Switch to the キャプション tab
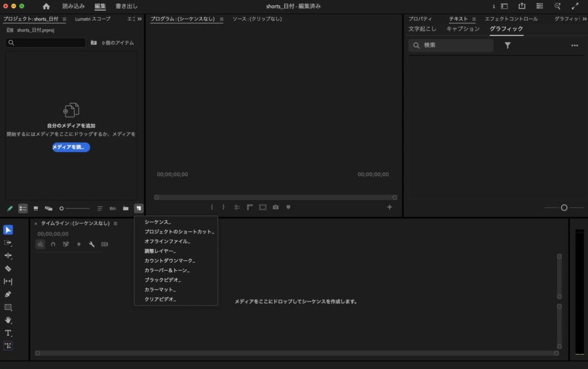The width and height of the screenshot is (588, 369). click(463, 29)
